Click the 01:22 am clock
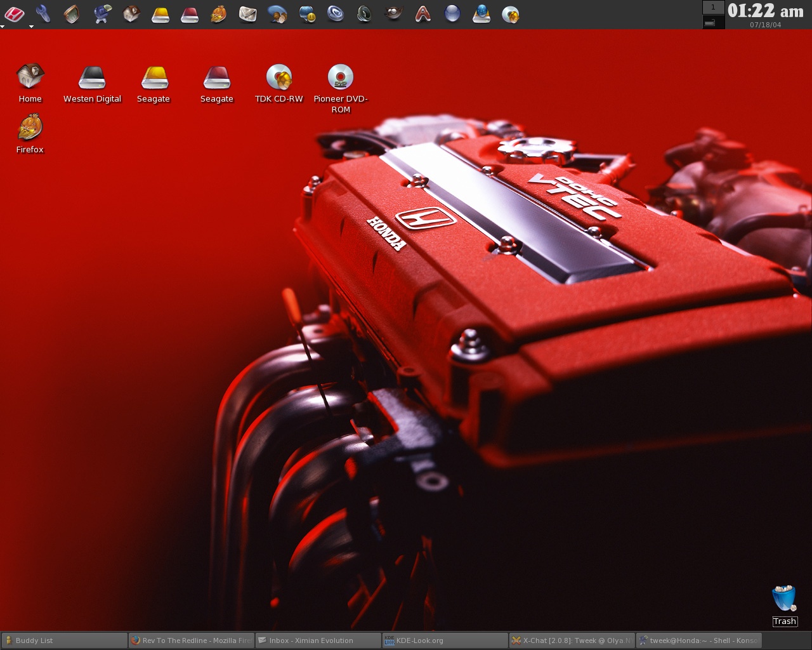Viewport: 812px width, 650px height. 765,11
